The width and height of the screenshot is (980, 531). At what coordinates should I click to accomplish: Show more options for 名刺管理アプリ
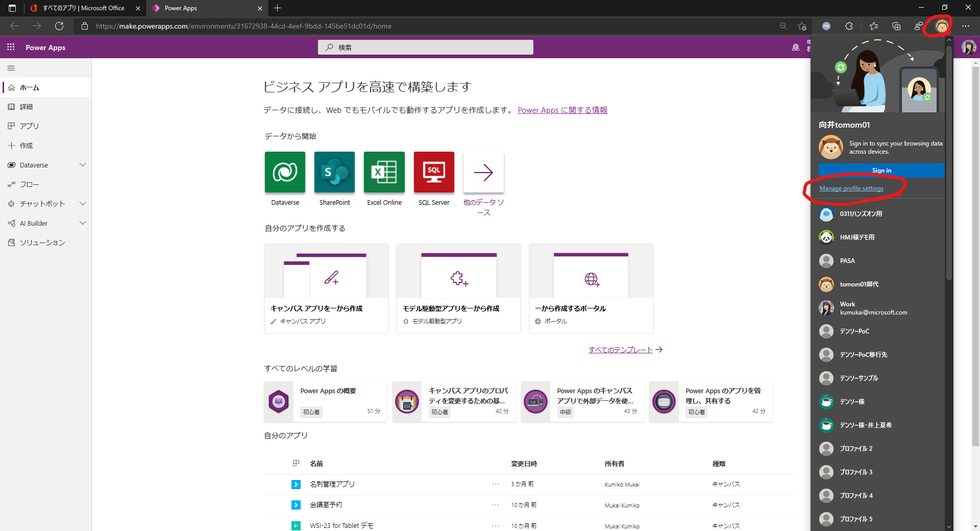click(x=496, y=484)
